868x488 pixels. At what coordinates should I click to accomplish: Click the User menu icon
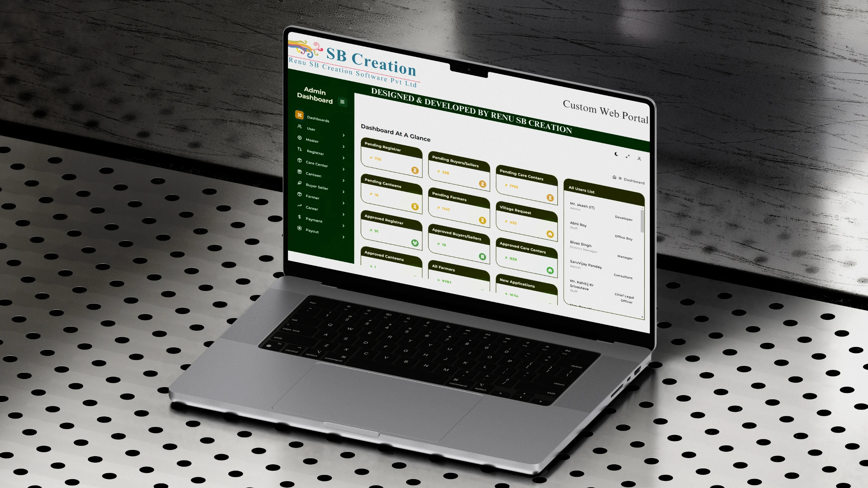pyautogui.click(x=300, y=127)
